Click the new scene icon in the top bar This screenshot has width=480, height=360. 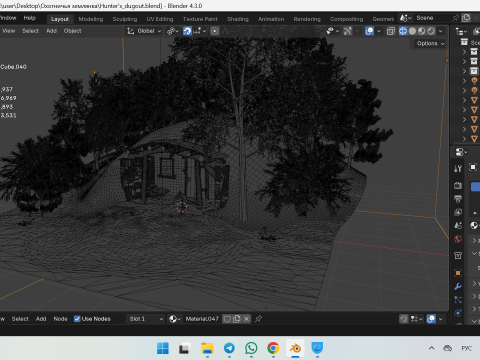(x=466, y=18)
